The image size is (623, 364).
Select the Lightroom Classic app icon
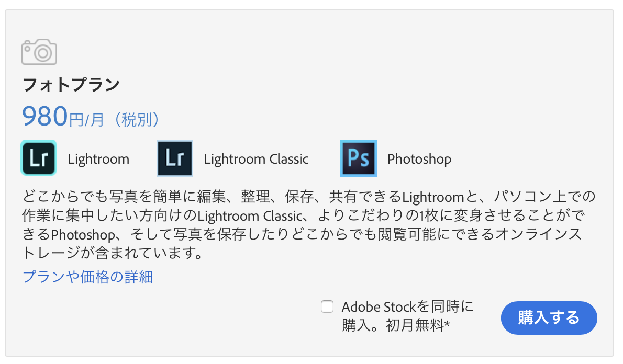point(175,158)
